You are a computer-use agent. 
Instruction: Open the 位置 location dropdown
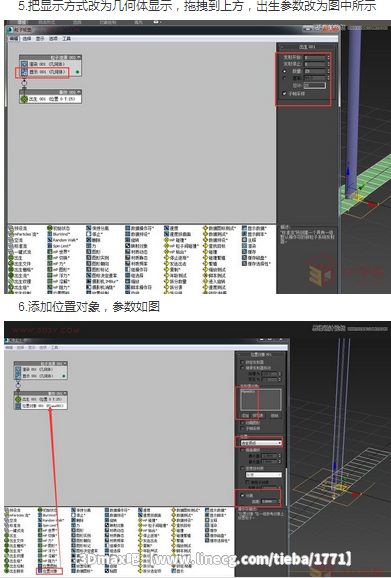[x=261, y=442]
